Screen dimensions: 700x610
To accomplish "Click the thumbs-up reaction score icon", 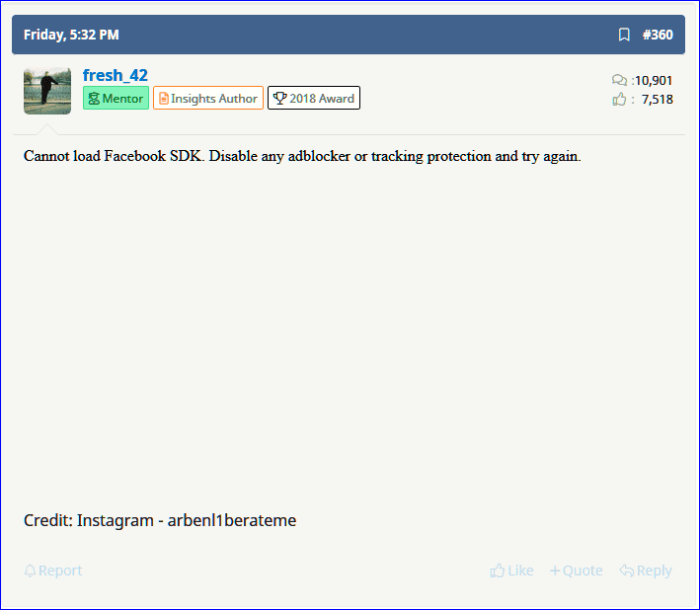I will 619,99.
